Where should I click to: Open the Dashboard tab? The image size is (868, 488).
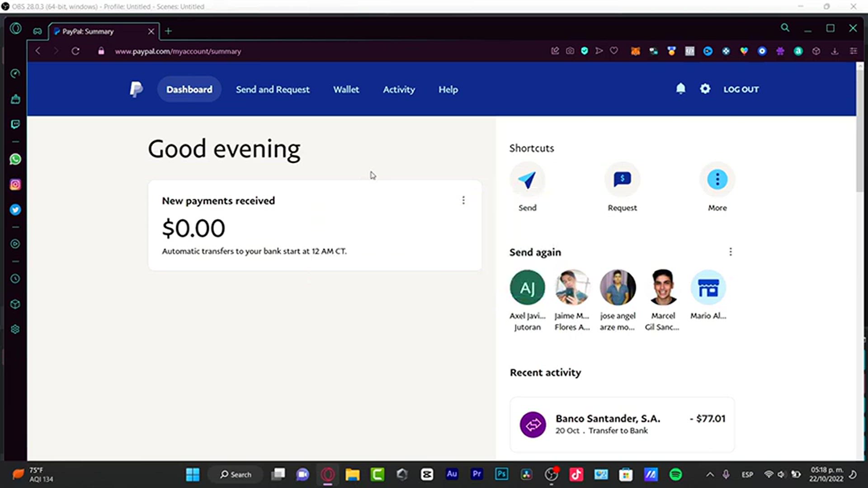(189, 89)
